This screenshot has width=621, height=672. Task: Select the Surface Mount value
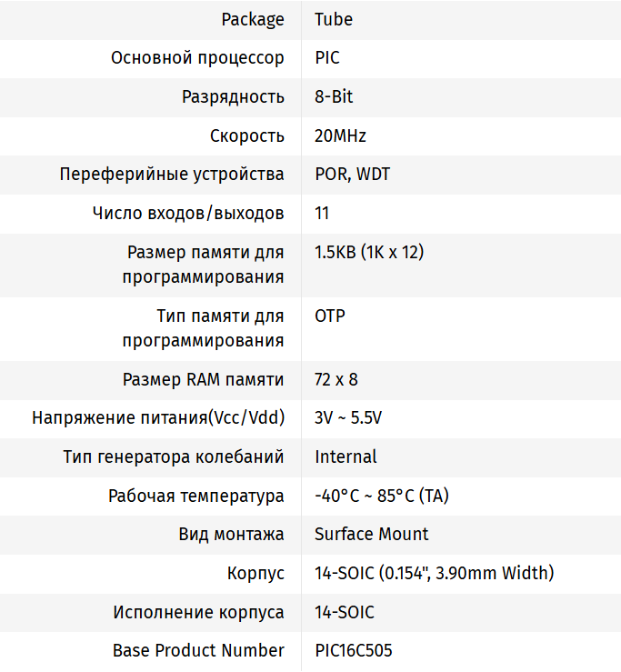pos(371,534)
